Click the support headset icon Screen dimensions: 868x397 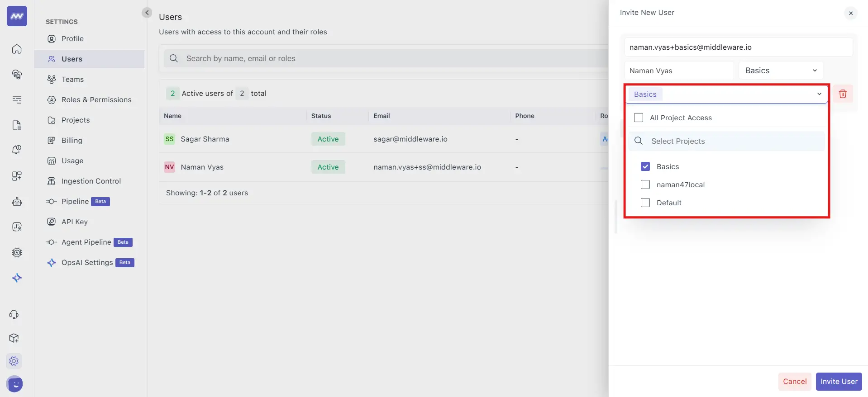14,315
